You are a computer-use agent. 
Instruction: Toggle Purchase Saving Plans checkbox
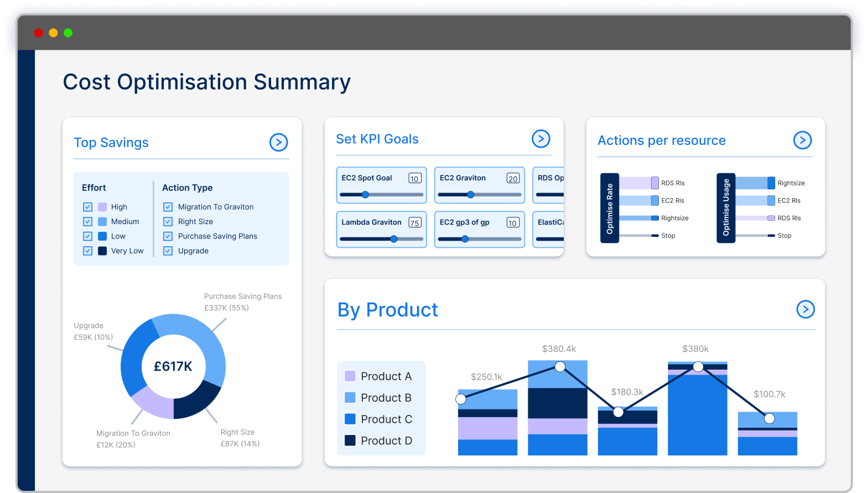point(168,236)
